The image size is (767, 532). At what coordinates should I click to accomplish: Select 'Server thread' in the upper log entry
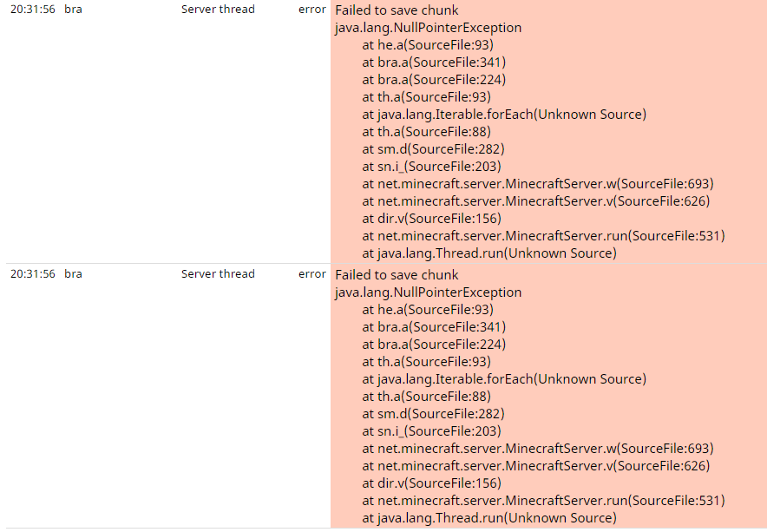coord(218,10)
